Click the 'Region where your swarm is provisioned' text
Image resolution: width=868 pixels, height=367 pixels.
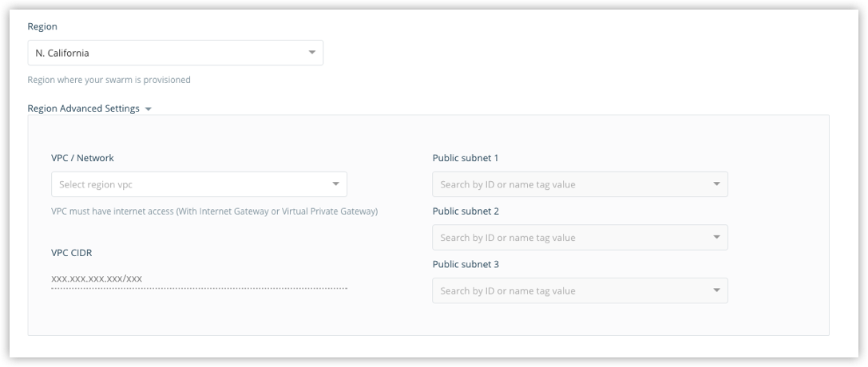click(109, 80)
